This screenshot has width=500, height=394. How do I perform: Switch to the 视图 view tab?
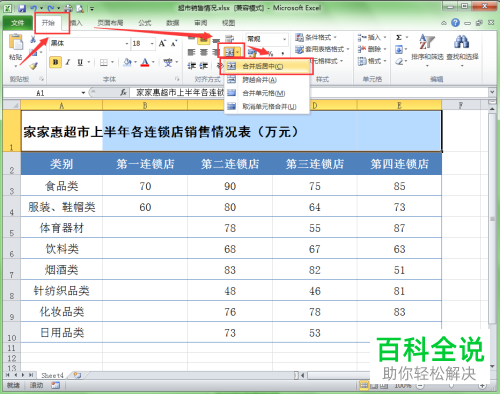[229, 23]
